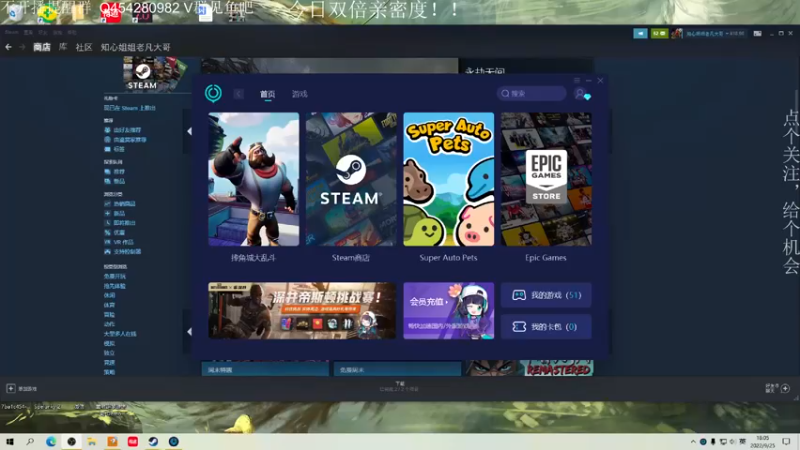Open the 下载 downloads status in Steam
The image size is (800, 450).
click(399, 386)
